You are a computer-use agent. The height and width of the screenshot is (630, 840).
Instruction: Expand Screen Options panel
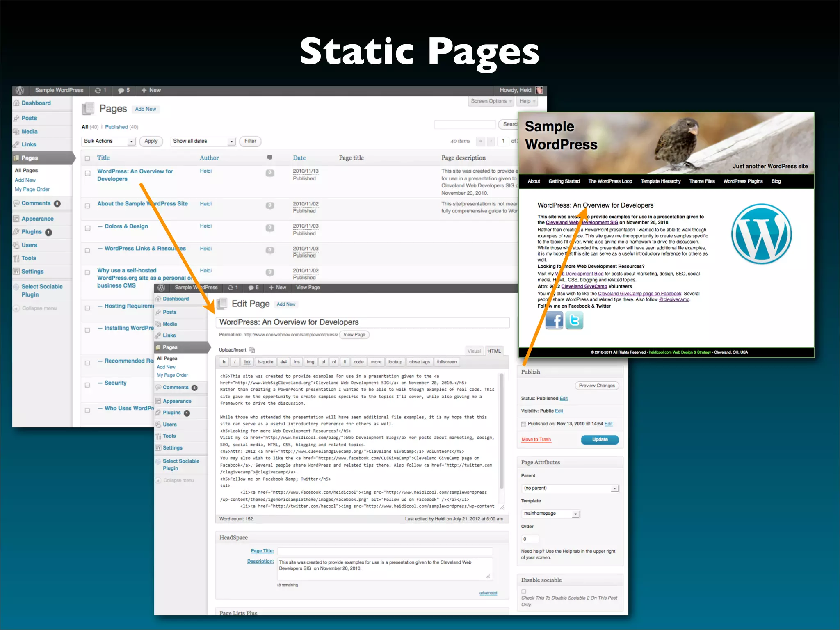point(491,101)
